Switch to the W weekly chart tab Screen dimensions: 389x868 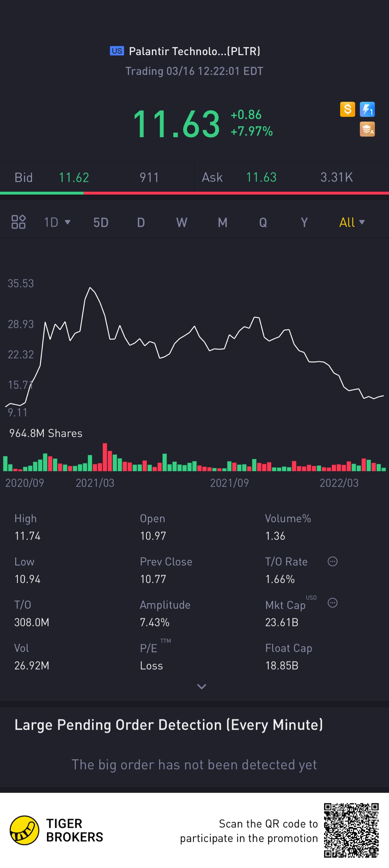tap(182, 222)
